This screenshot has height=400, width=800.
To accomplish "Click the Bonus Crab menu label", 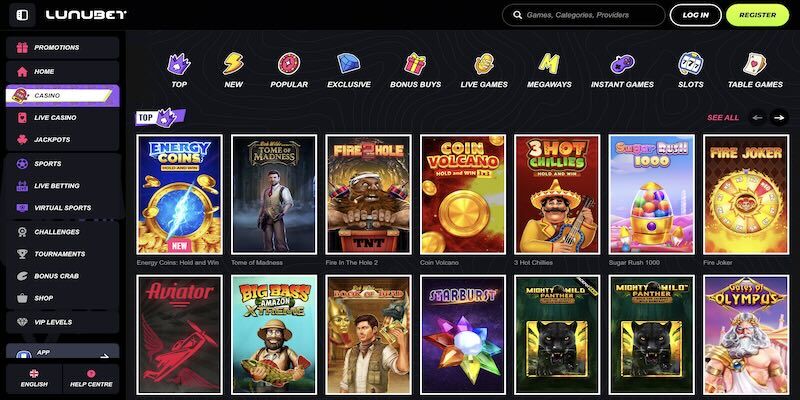I will click(57, 276).
